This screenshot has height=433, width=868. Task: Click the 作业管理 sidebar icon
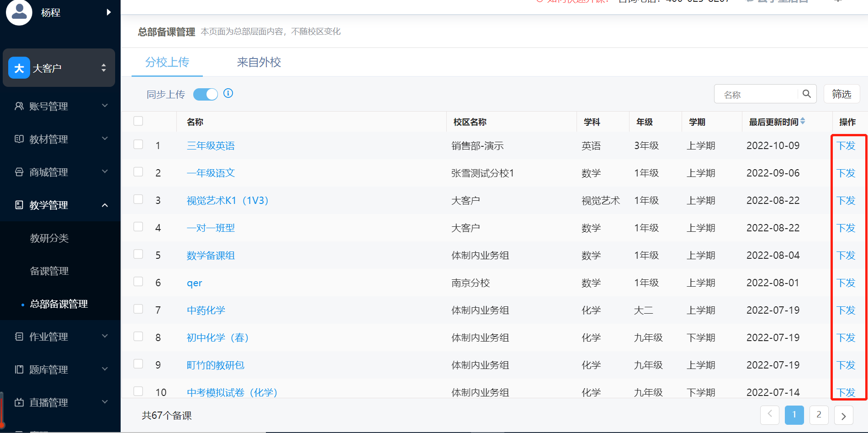(19, 337)
